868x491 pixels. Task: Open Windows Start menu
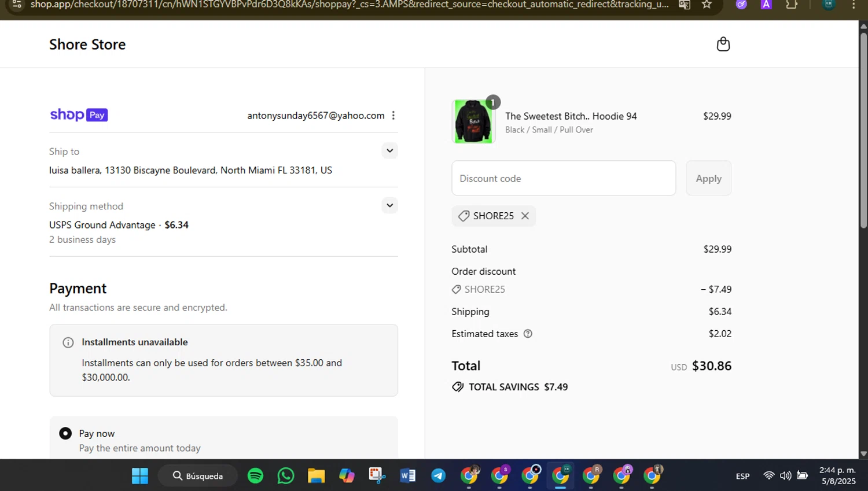tap(140, 476)
